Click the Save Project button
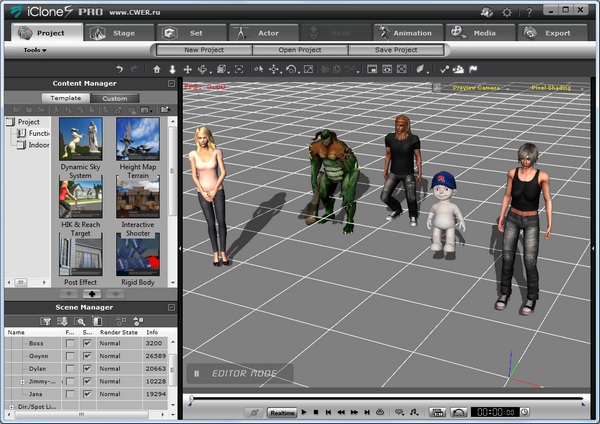The height and width of the screenshot is (424, 600). click(x=395, y=49)
